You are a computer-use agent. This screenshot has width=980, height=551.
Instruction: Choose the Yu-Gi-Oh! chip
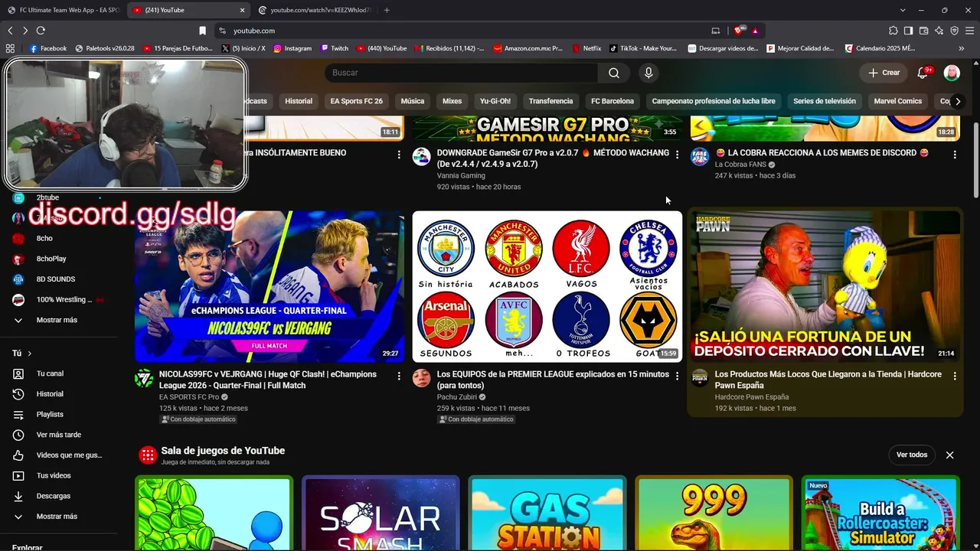pos(495,101)
